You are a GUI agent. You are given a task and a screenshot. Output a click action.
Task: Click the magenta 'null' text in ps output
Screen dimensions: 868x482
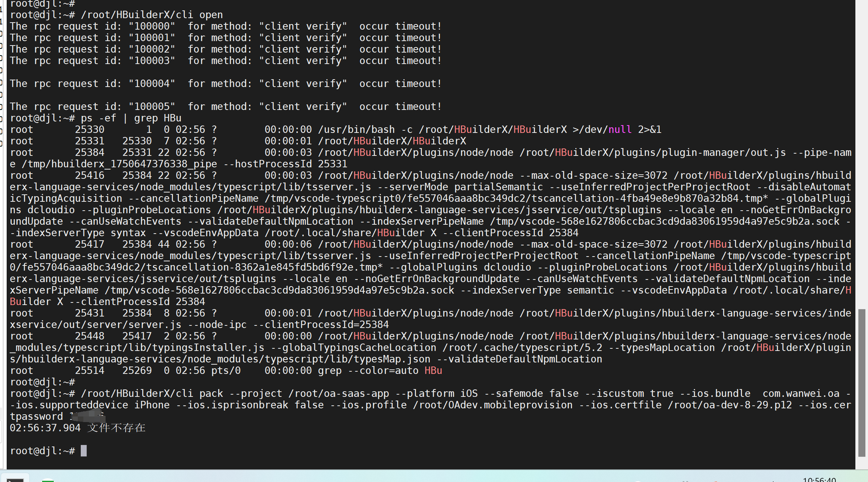pyautogui.click(x=619, y=130)
